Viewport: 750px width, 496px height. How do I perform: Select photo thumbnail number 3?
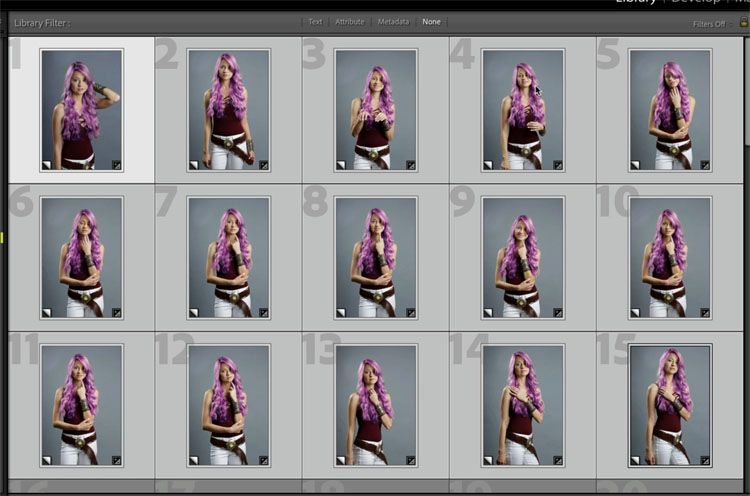[x=375, y=110]
